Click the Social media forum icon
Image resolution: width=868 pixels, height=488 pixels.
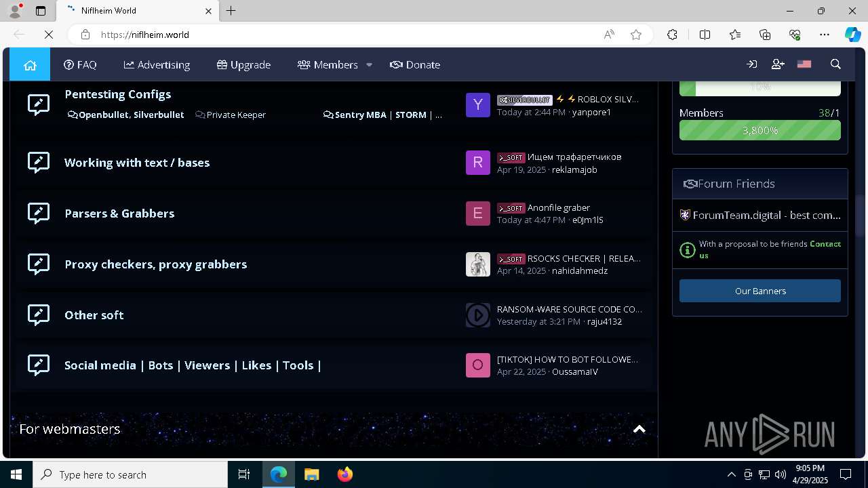38,365
